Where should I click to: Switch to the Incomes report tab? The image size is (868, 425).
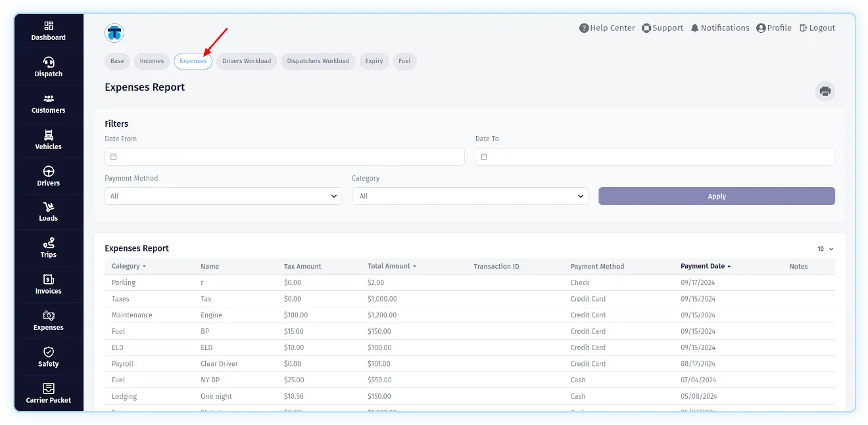click(x=152, y=61)
